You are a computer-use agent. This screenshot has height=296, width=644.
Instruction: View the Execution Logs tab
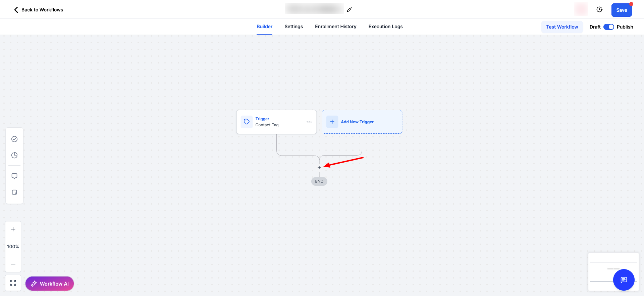pos(385,27)
